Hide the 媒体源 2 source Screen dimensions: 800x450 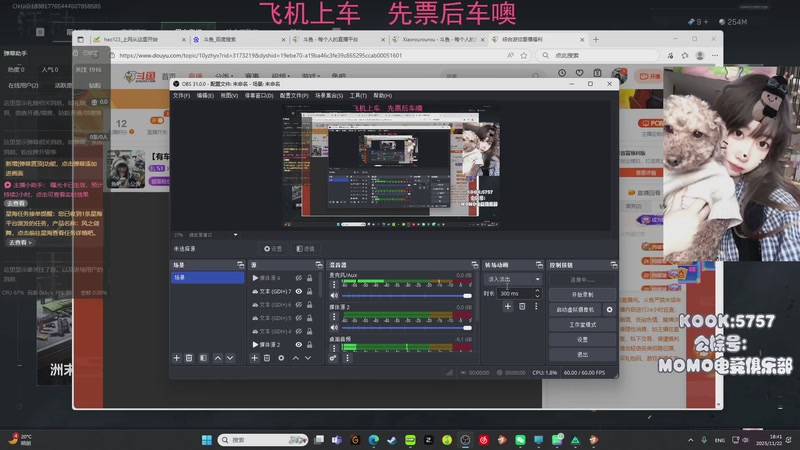[298, 344]
